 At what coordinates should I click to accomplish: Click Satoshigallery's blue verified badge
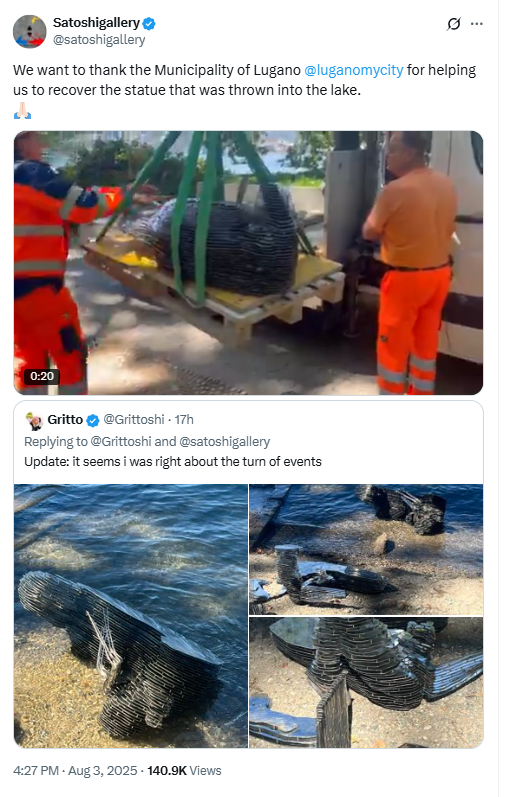[x=149, y=23]
